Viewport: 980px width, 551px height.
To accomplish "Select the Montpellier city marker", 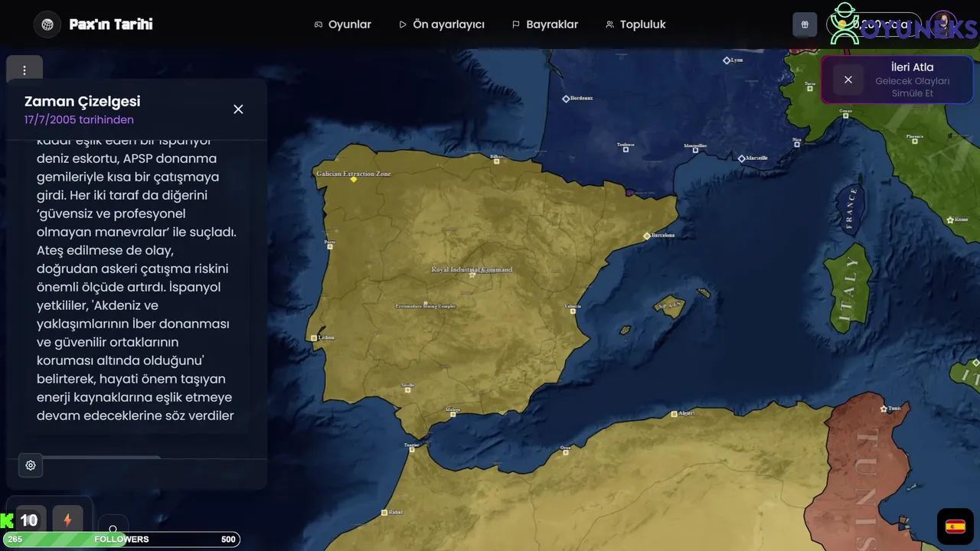I will pyautogui.click(x=695, y=150).
